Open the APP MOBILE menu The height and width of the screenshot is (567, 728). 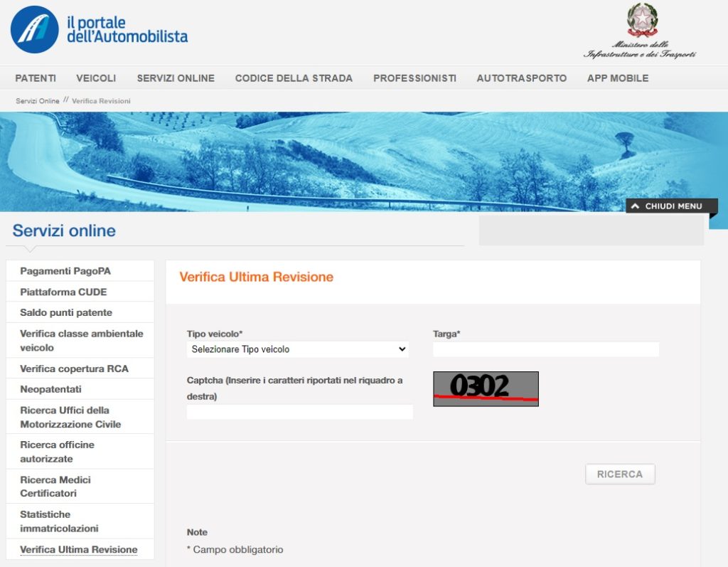click(618, 78)
